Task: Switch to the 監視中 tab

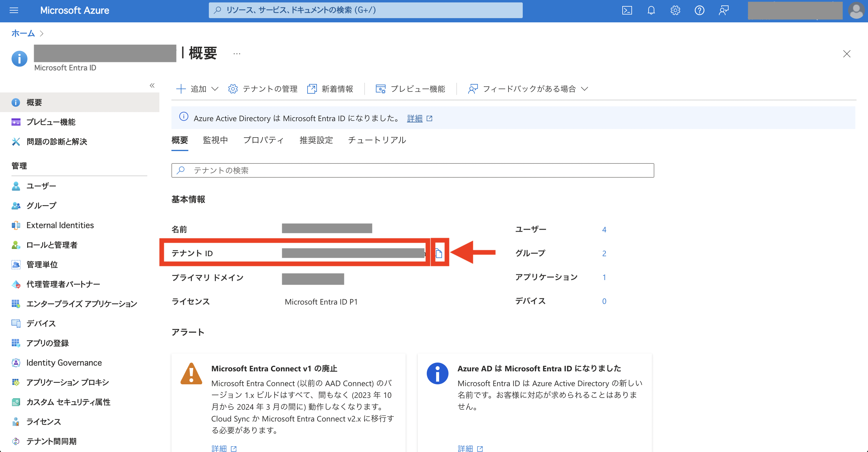Action: (215, 140)
